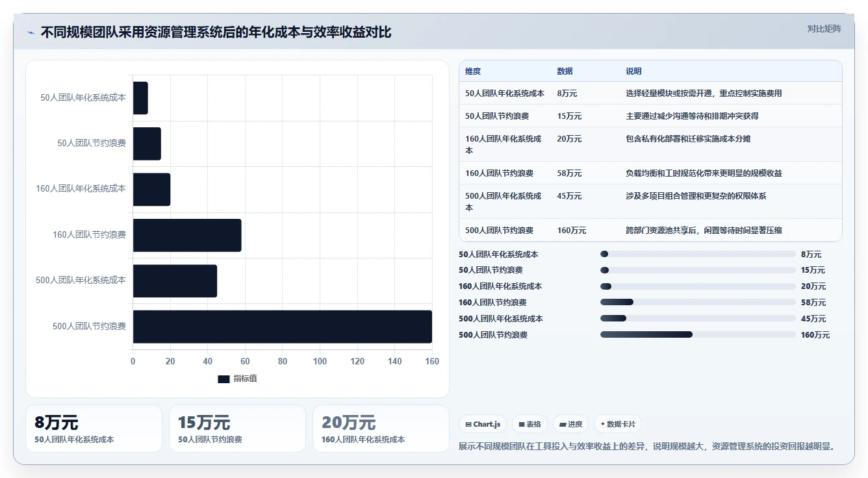868x478 pixels.
Task: Click the page title 不同规模团队采用资源管理系统
Action: coord(216,32)
